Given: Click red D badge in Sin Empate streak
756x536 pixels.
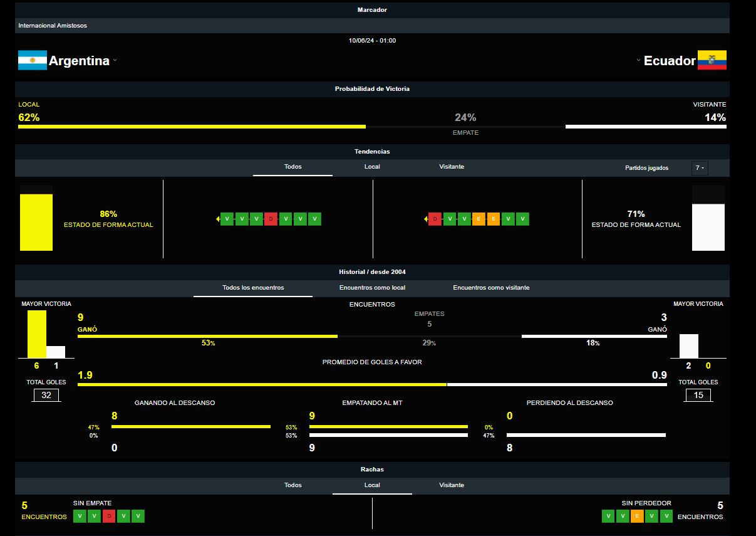Looking at the screenshot, I should coord(109,516).
